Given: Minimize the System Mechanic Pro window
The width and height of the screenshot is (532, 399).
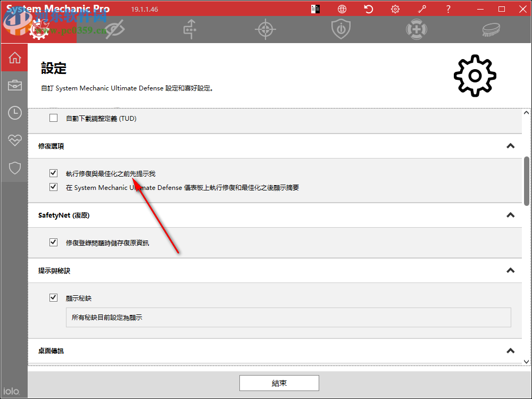Looking at the screenshot, I should point(480,9).
